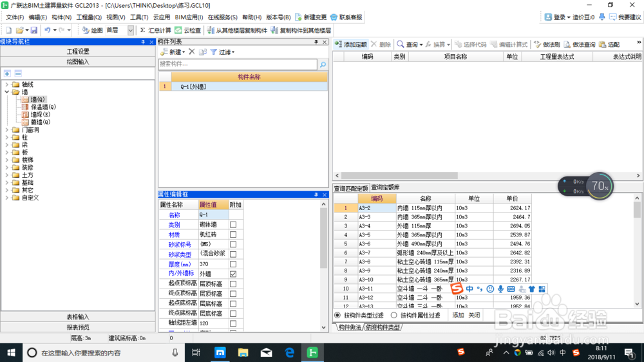
Task: Click the 表格输入 navigation button
Action: [x=78, y=317]
